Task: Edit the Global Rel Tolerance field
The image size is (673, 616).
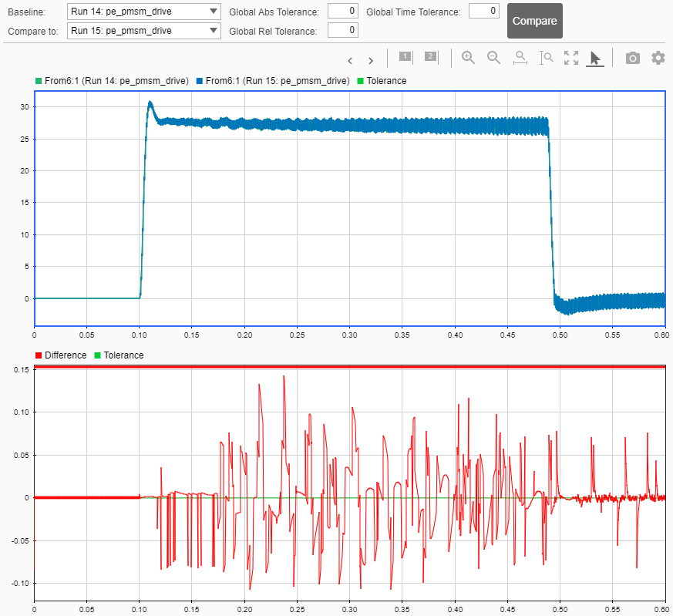Action: click(342, 30)
